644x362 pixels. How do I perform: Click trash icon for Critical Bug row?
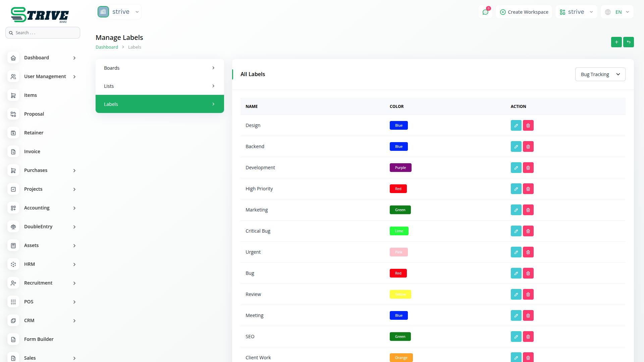pos(528,231)
